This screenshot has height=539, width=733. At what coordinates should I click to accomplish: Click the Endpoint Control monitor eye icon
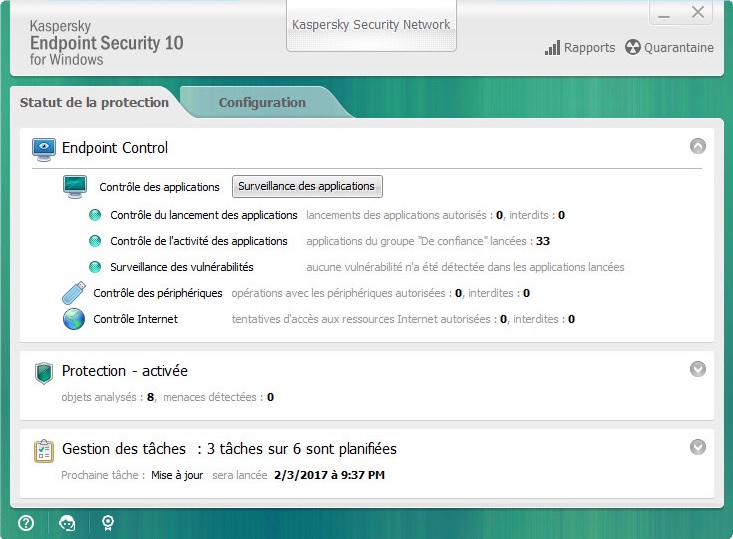pos(43,150)
